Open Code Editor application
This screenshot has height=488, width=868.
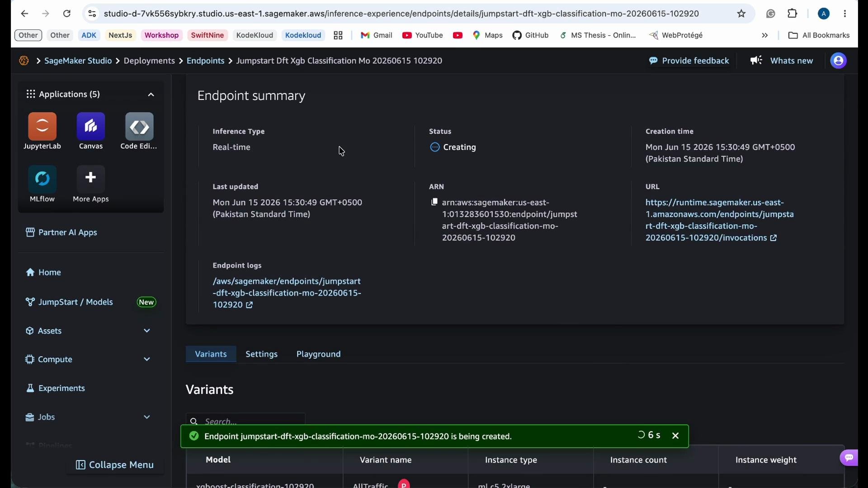[x=139, y=131]
